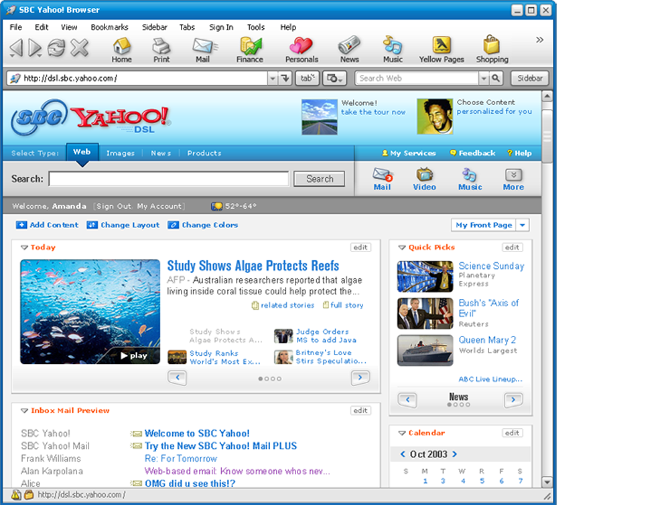Open a new tab with the tab button
The height and width of the screenshot is (505, 670).
307,78
